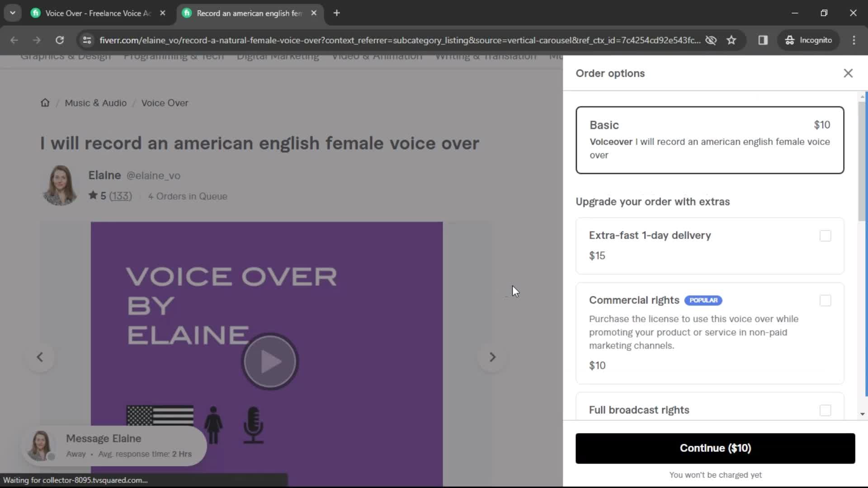Screen dimensions: 868x488
Task: Click the Fiverr favicon in the first browser tab
Action: (x=36, y=13)
